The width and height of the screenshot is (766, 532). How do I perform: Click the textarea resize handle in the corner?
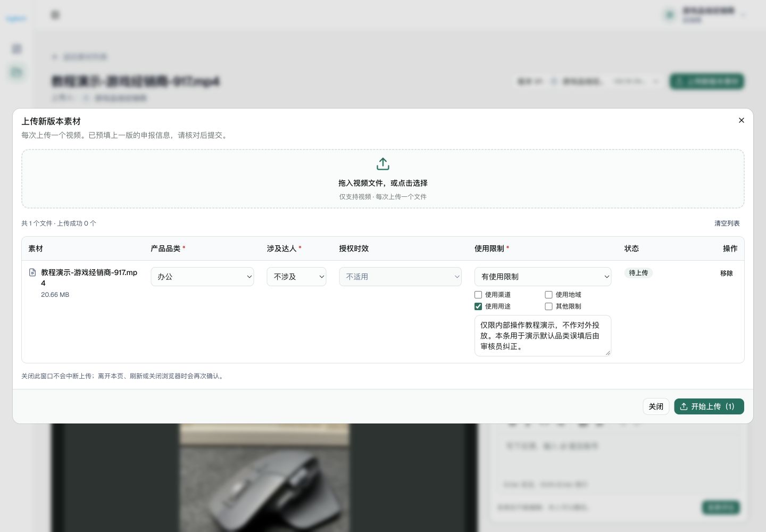click(x=607, y=353)
